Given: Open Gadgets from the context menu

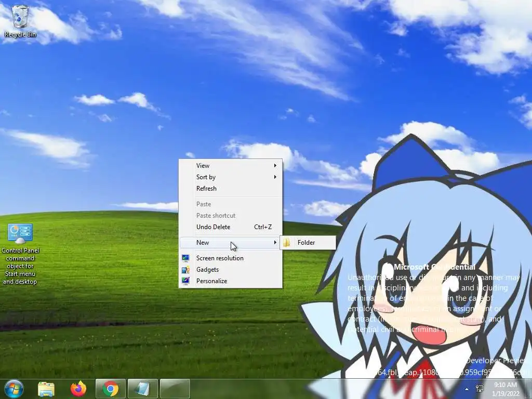Looking at the screenshot, I should pyautogui.click(x=231, y=270).
